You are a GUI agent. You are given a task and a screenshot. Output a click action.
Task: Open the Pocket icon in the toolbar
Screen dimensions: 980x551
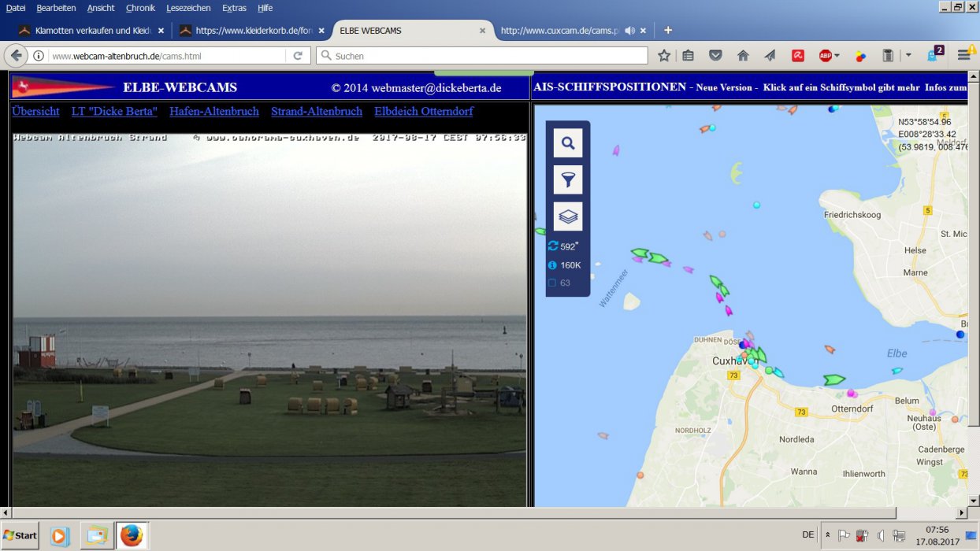(715, 56)
